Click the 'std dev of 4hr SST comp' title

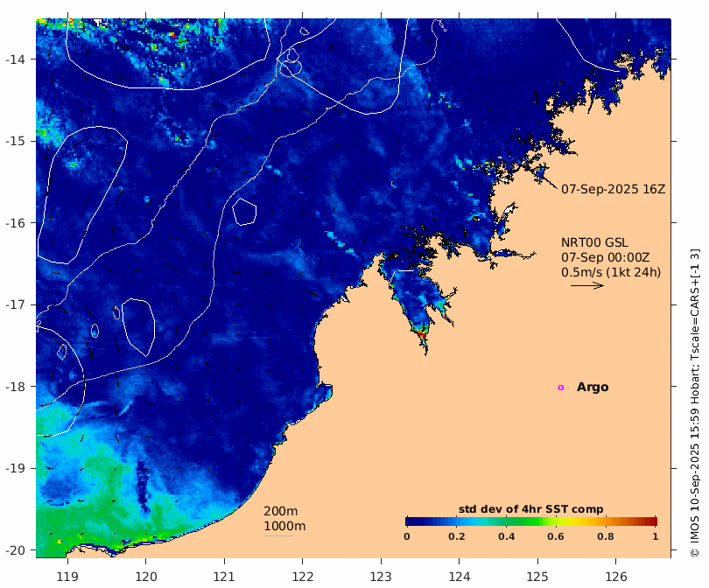pos(530,509)
